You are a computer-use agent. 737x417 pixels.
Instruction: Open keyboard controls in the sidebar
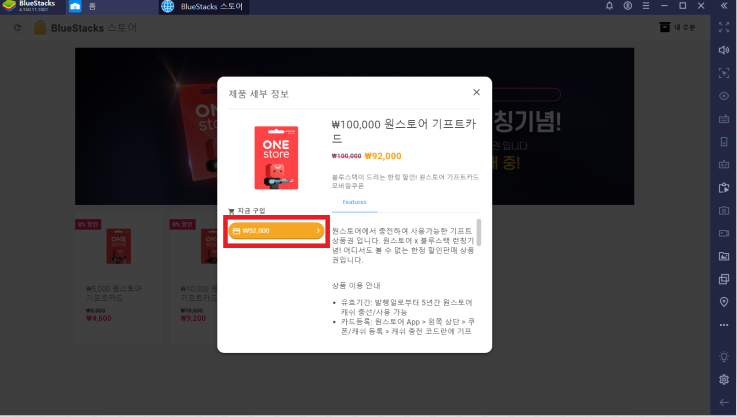[724, 119]
